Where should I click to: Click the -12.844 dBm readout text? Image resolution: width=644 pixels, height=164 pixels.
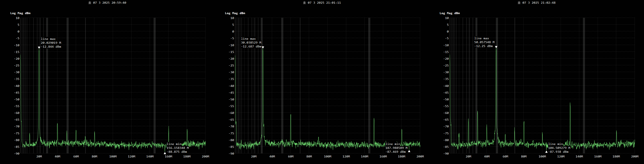coord(51,47)
